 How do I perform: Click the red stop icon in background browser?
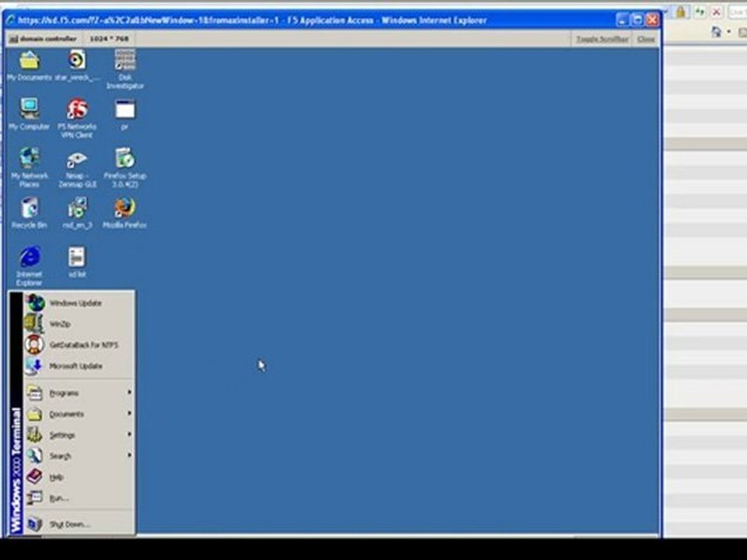pos(716,12)
